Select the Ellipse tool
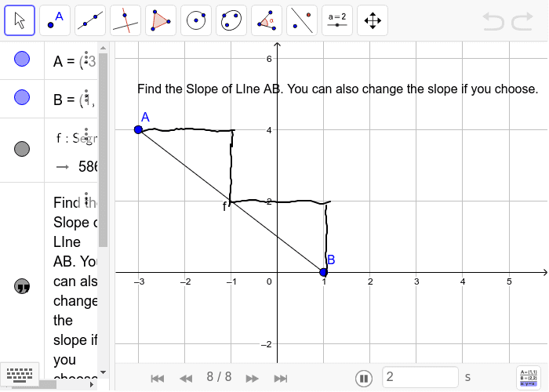The height and width of the screenshot is (392, 549). click(231, 20)
